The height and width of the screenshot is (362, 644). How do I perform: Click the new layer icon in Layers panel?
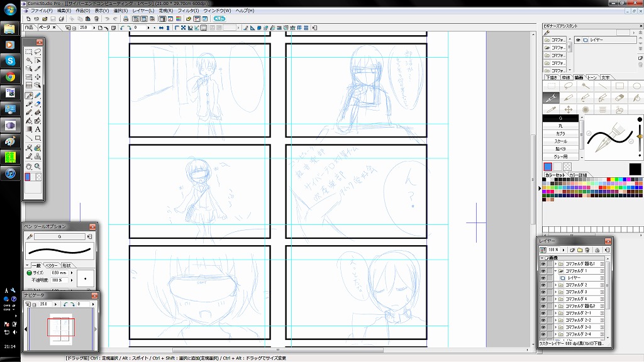(572, 250)
